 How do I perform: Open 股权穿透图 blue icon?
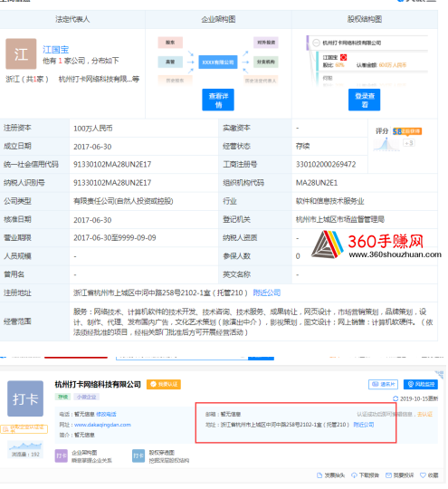138,455
